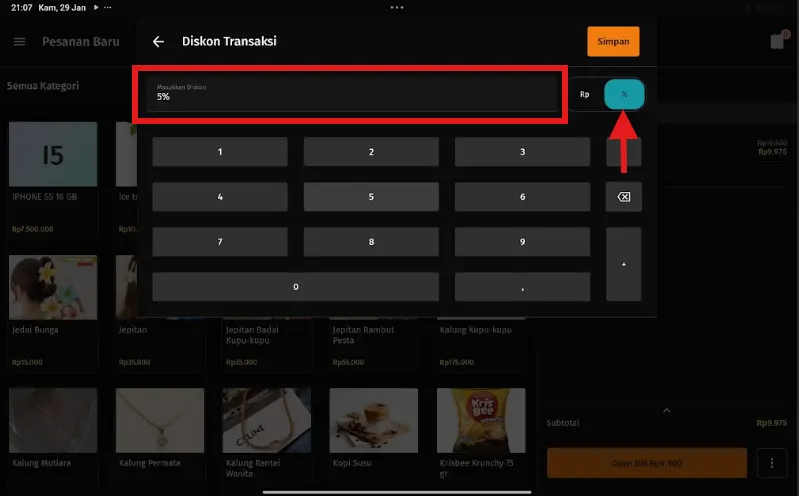This screenshot has width=799, height=496.
Task: Expand subtotal details with chevron
Action: coord(667,410)
